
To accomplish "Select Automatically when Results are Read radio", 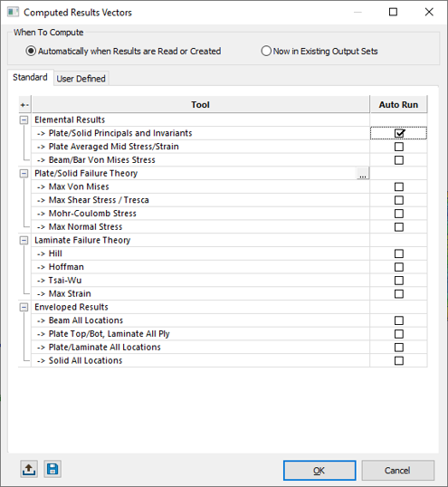I will [124, 51].
